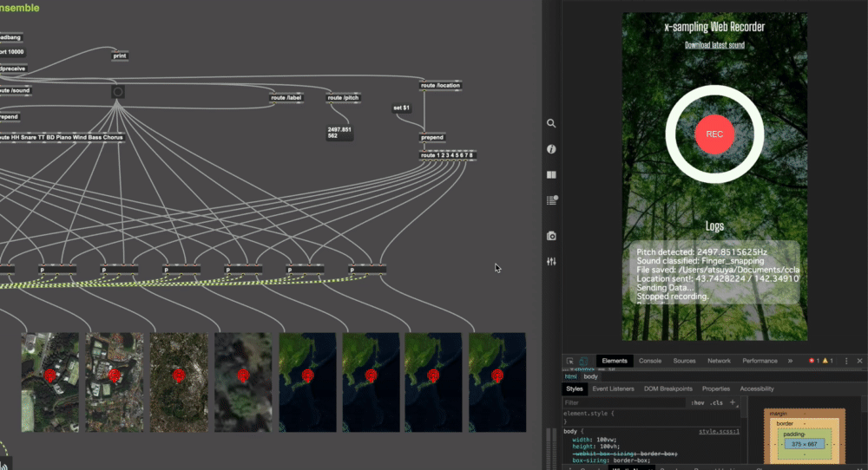Click the camera snapshot icon in sidebar
This screenshot has width=868, height=470.
(x=551, y=236)
